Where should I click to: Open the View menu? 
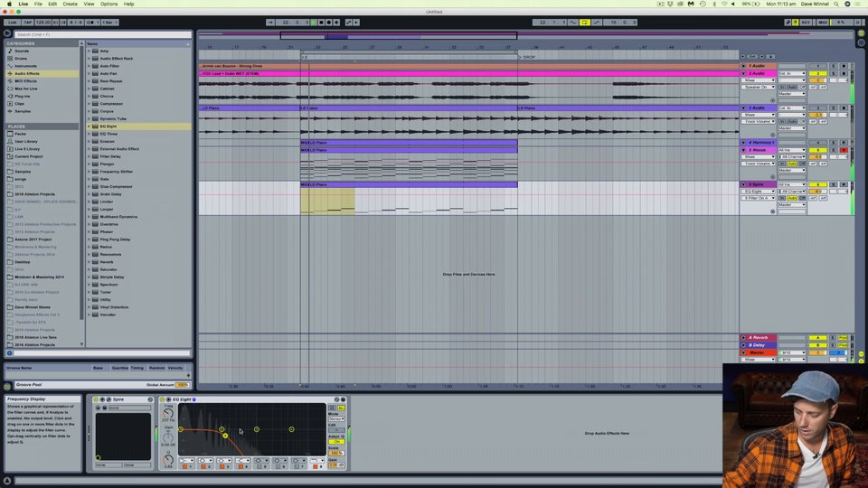(89, 4)
